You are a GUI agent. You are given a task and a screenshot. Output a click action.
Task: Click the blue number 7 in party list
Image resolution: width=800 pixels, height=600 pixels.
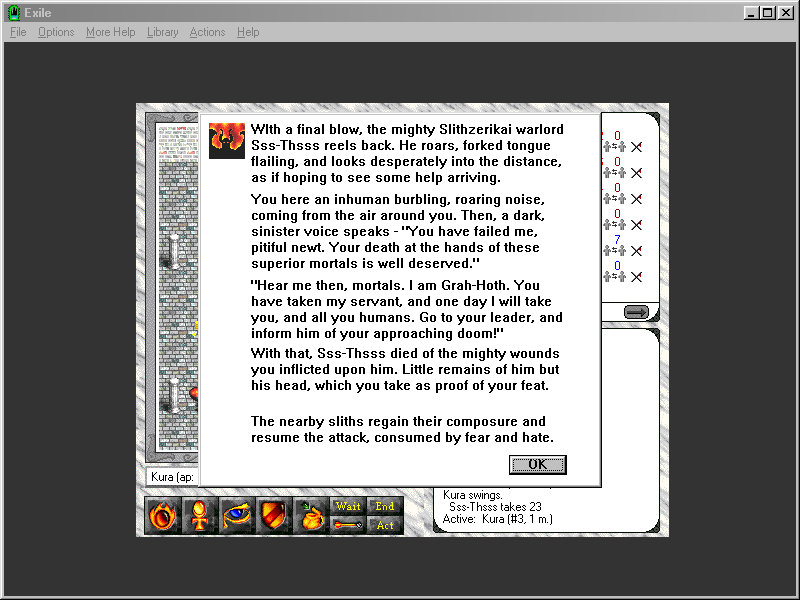click(617, 239)
